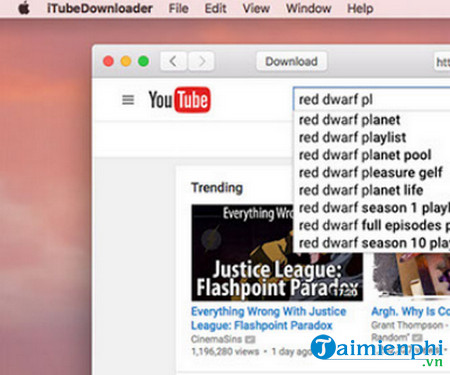The width and height of the screenshot is (450, 375).
Task: Select suggestion 'red dwarf playlist'
Action: click(372, 138)
